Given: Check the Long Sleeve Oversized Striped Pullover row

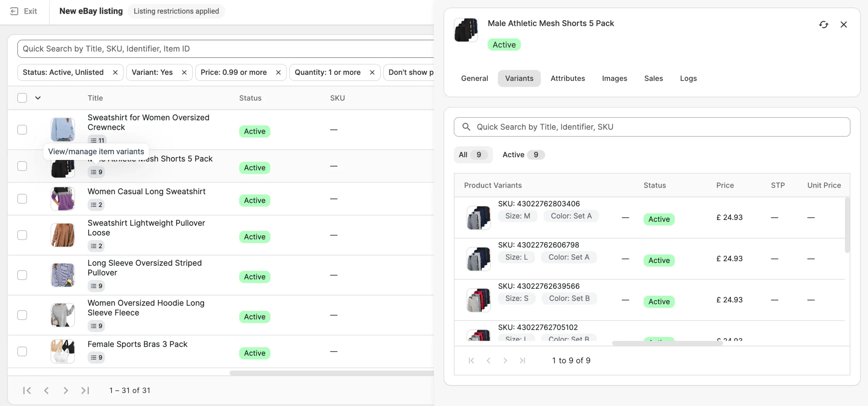Looking at the screenshot, I should tap(22, 275).
